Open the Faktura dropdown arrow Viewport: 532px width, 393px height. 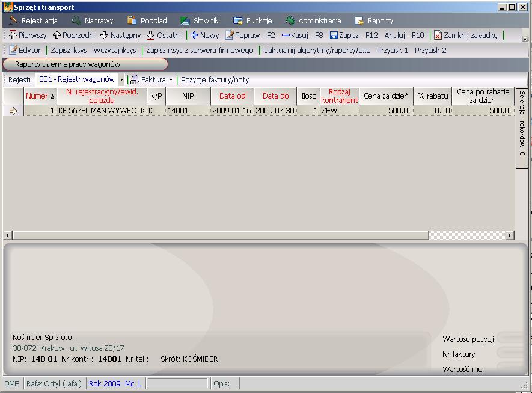[171, 80]
